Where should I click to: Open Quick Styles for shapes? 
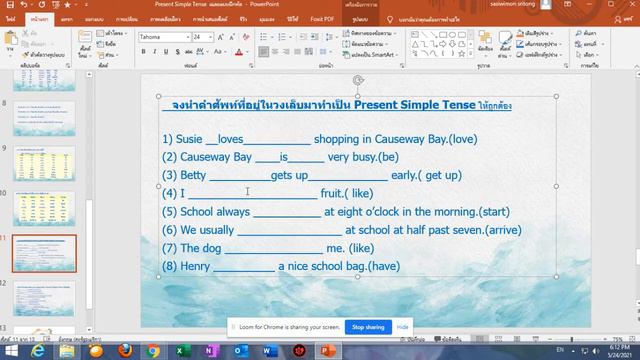(505, 44)
